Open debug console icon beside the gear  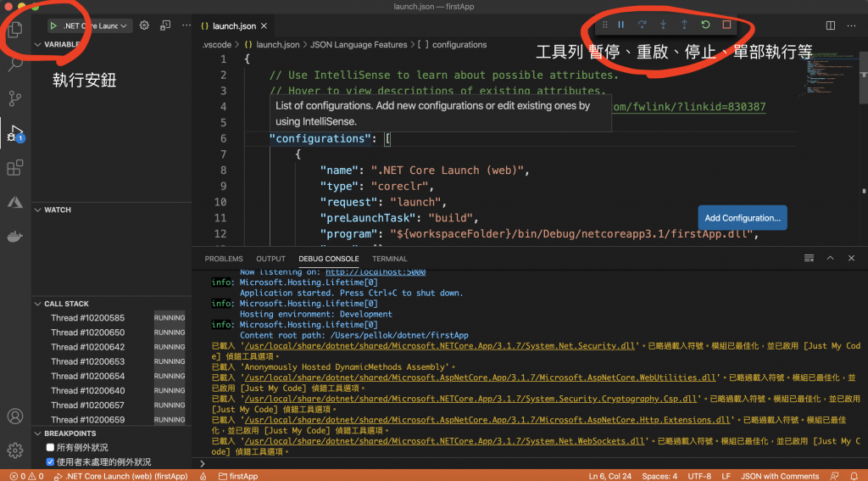coord(165,25)
